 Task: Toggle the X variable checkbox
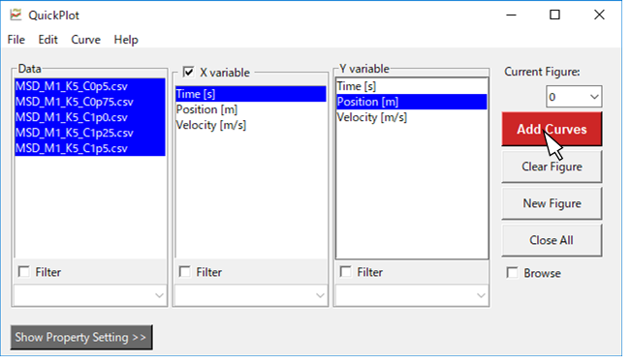(188, 73)
